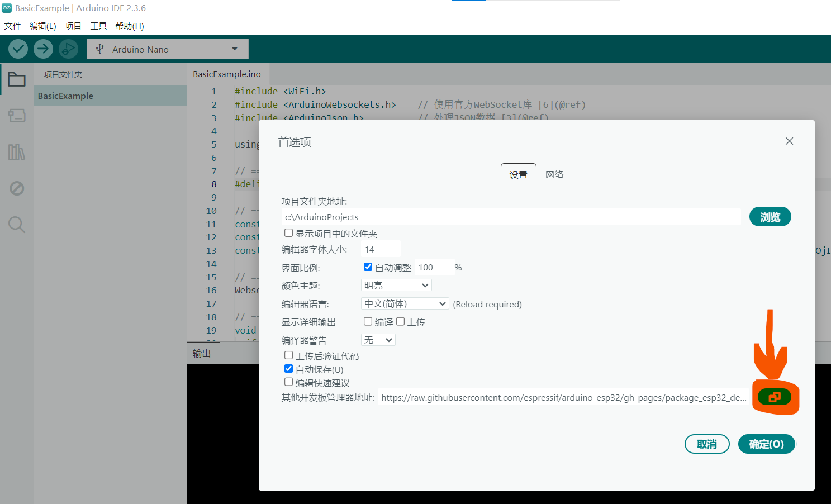The image size is (831, 504).
Task: Click the 浏览 browse button
Action: click(x=770, y=217)
